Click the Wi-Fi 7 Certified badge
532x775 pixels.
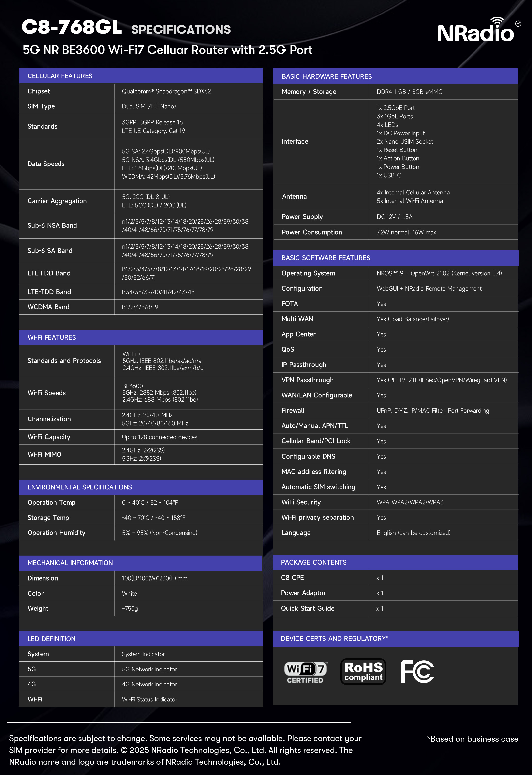pyautogui.click(x=305, y=672)
